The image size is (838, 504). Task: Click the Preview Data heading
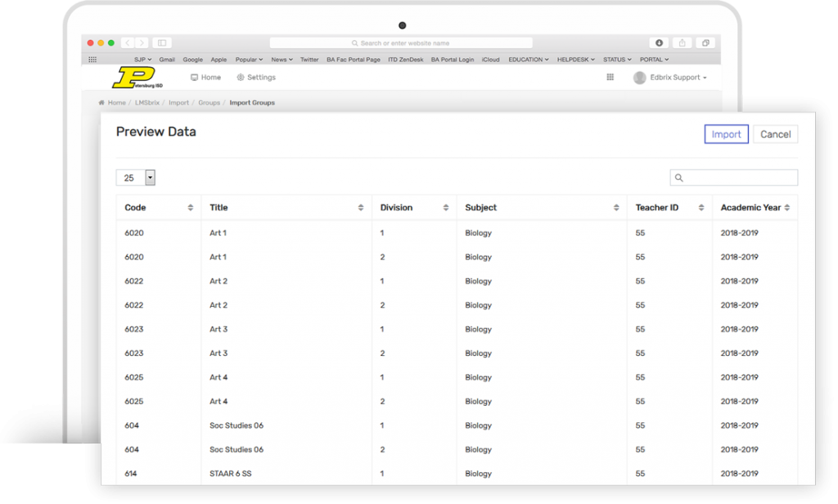(156, 132)
